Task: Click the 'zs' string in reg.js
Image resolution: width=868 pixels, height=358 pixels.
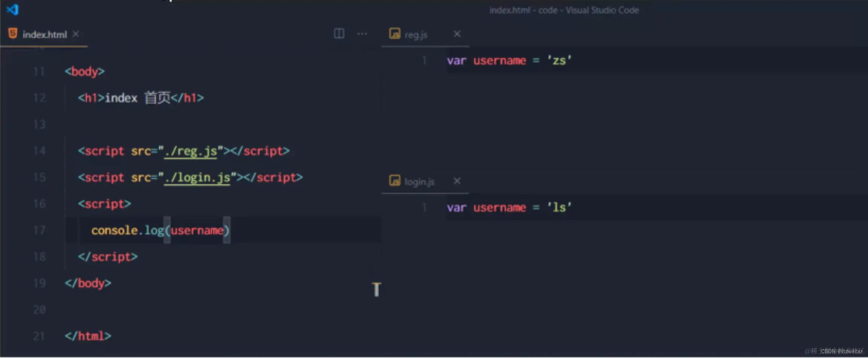Action: [559, 60]
